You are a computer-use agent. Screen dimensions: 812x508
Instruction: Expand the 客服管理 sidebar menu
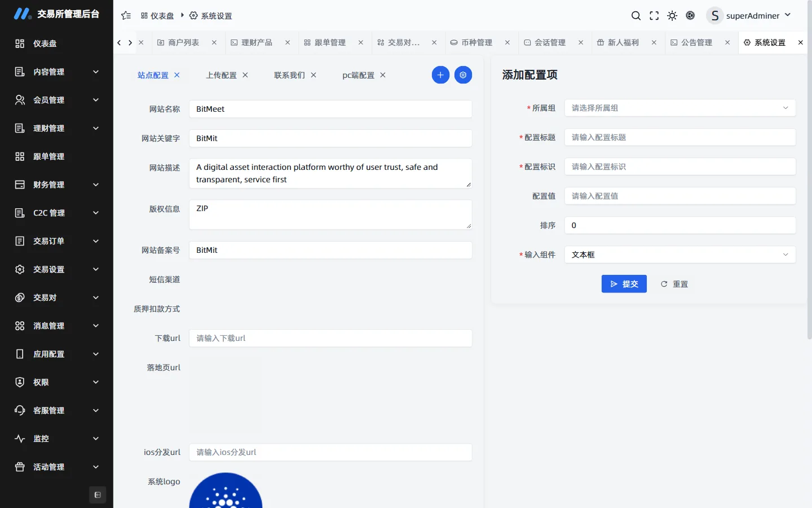[x=56, y=410]
